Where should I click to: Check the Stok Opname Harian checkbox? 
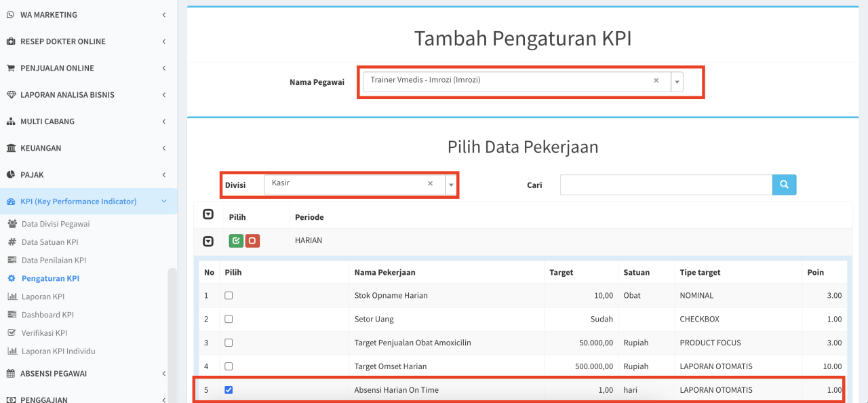(x=229, y=296)
